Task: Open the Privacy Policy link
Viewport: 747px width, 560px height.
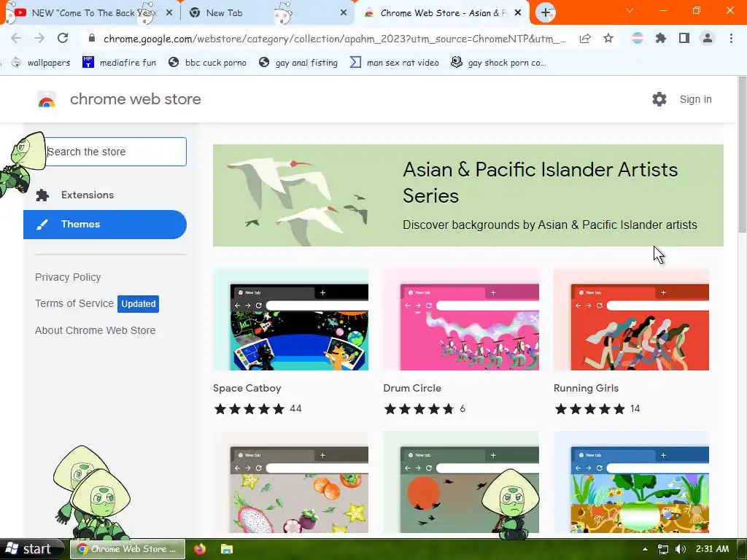Action: click(x=68, y=277)
